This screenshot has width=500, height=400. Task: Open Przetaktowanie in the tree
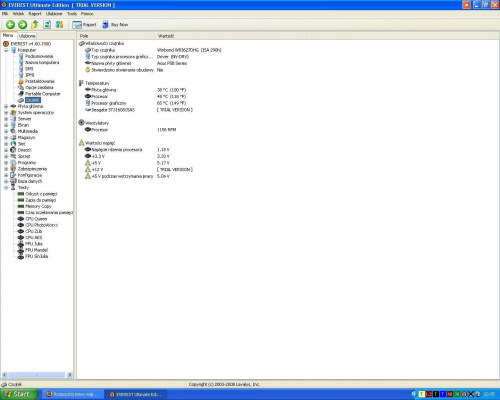coord(40,81)
